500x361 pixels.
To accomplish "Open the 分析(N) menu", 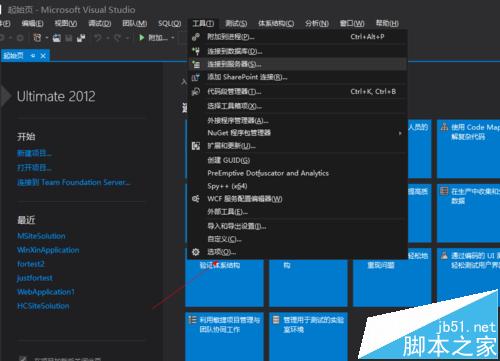I will pos(317,23).
